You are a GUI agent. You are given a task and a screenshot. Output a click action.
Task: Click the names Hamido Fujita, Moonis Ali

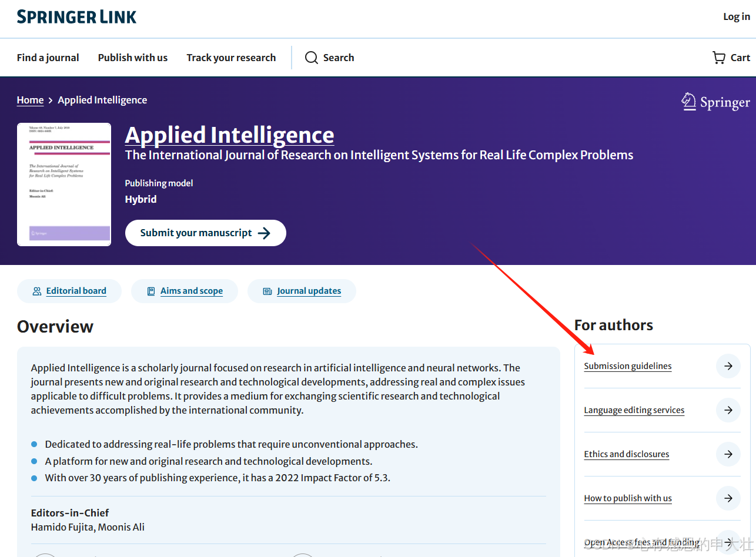88,527
